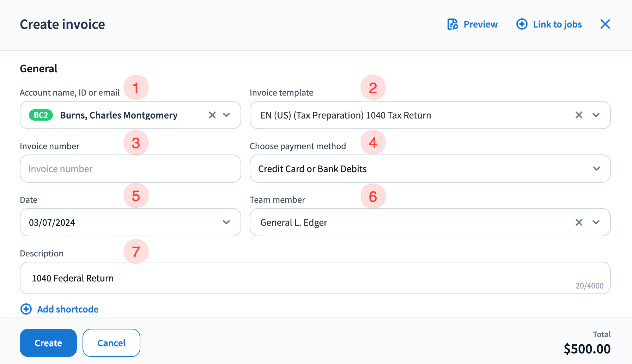Click the Link to jobs plus icon
This screenshot has width=632, height=364.
pyautogui.click(x=522, y=24)
